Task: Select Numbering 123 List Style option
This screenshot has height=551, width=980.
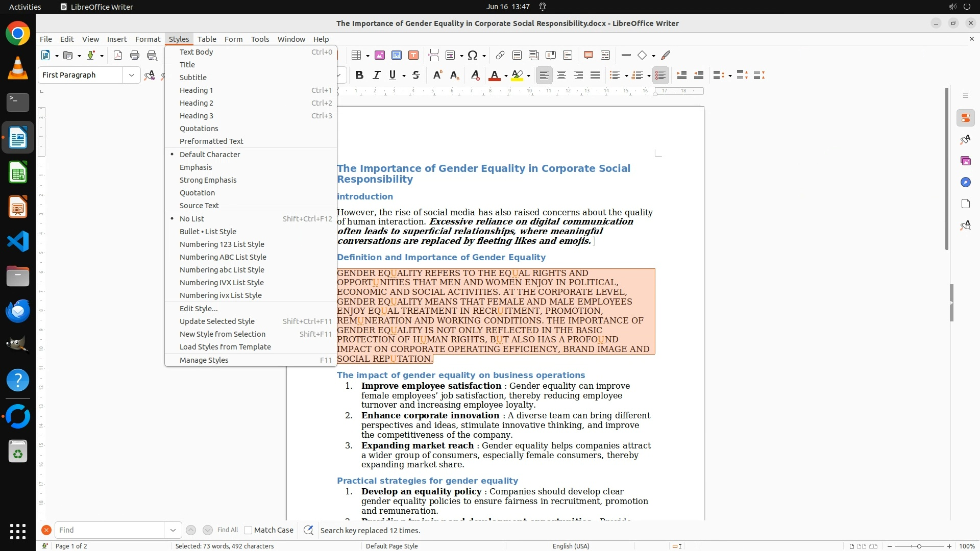Action: click(x=222, y=244)
